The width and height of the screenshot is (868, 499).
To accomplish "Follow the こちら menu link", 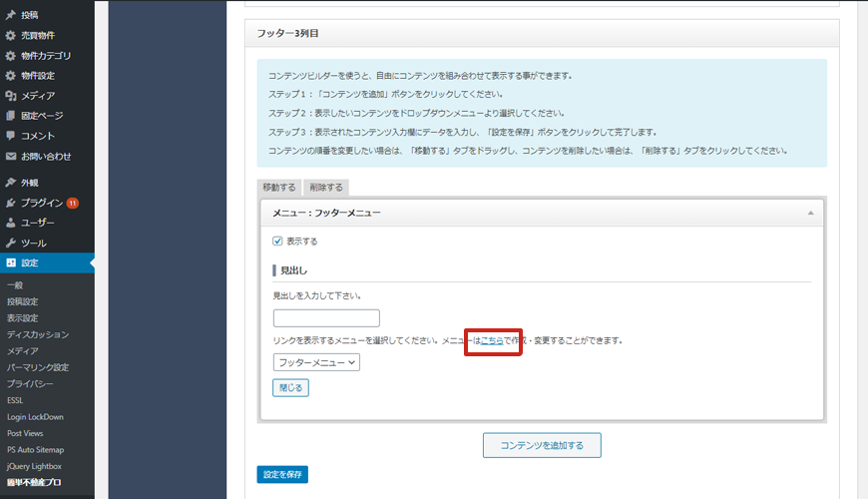I will pos(492,340).
